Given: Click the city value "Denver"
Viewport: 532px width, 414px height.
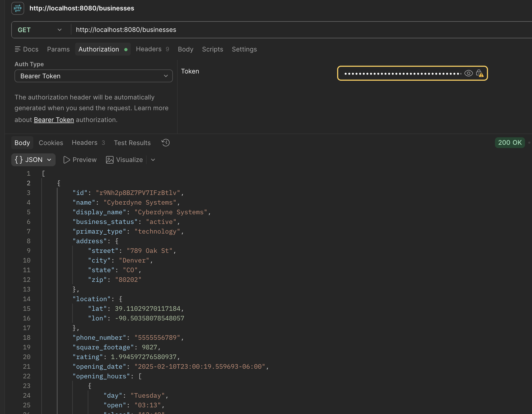Looking at the screenshot, I should [x=134, y=260].
